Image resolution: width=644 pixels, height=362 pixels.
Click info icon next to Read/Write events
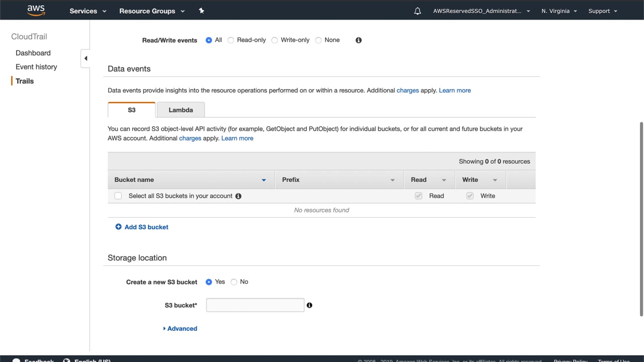pyautogui.click(x=359, y=40)
